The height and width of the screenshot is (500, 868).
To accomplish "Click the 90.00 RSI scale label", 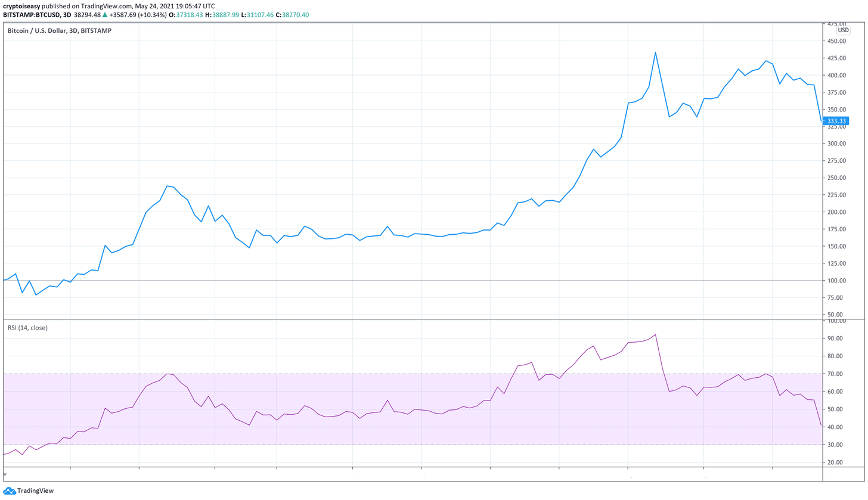I will (x=835, y=338).
